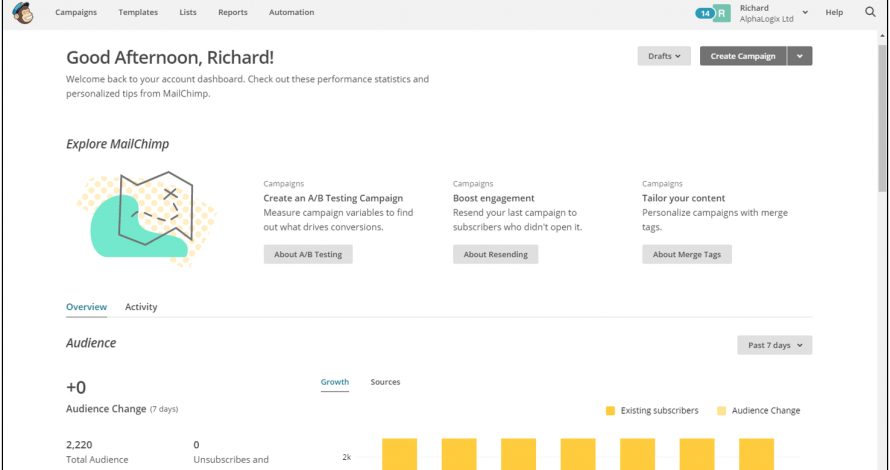
Task: Click About Merge Tags button
Action: click(x=687, y=254)
